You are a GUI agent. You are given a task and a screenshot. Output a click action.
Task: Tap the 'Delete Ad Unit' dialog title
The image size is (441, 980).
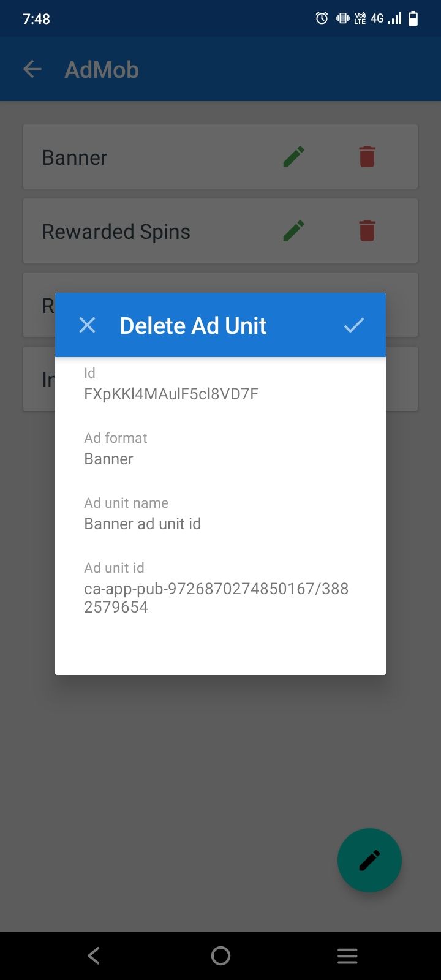[193, 325]
